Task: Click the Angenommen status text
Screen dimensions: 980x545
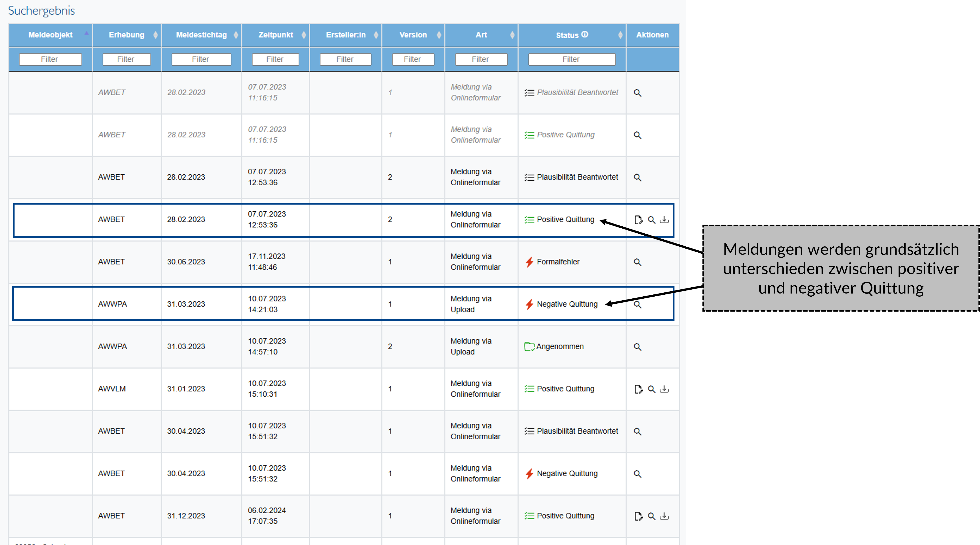Action: tap(560, 346)
